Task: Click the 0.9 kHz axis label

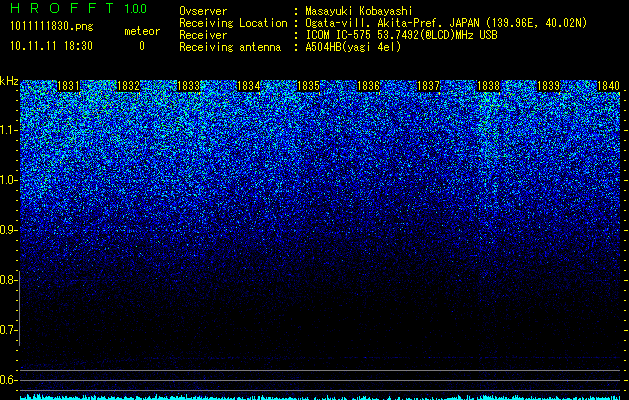Action: [x=8, y=230]
